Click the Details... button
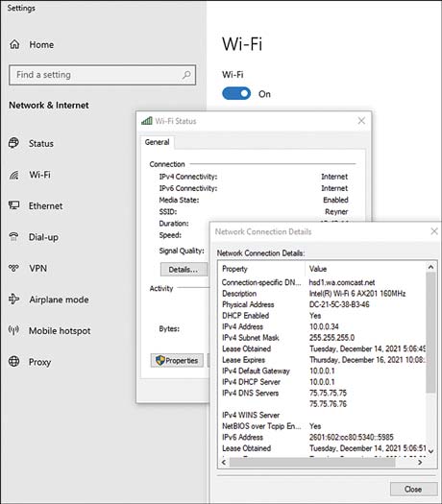This screenshot has width=442, height=504. (x=184, y=270)
